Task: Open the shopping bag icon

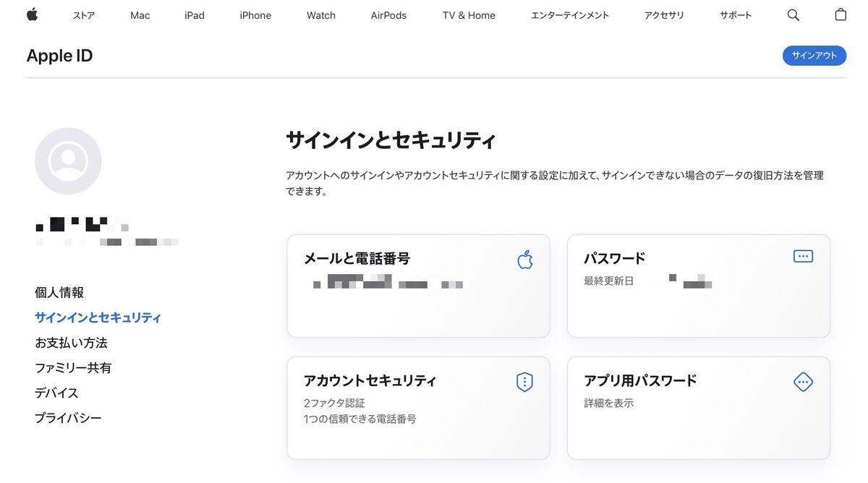Action: point(841,14)
